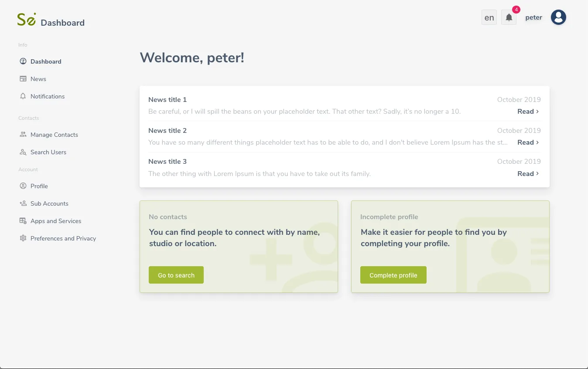
Task: Open the user avatar menu
Action: coord(558,17)
